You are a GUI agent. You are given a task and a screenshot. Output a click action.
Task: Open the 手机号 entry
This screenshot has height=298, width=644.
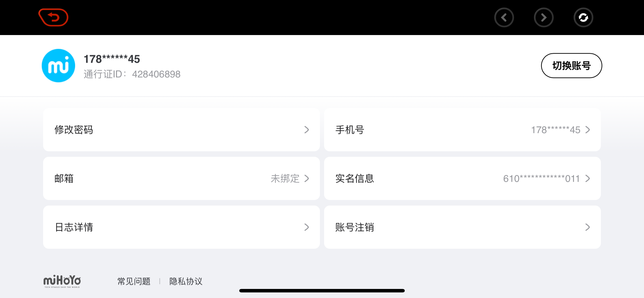point(462,130)
